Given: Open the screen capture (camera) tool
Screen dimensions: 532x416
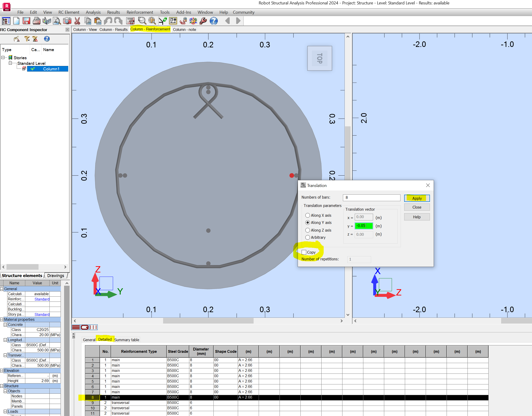Looking at the screenshot, I should 67,21.
